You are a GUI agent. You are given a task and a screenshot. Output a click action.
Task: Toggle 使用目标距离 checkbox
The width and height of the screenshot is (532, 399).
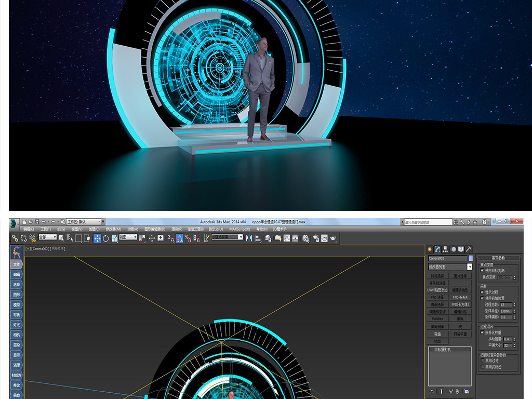[x=483, y=271]
